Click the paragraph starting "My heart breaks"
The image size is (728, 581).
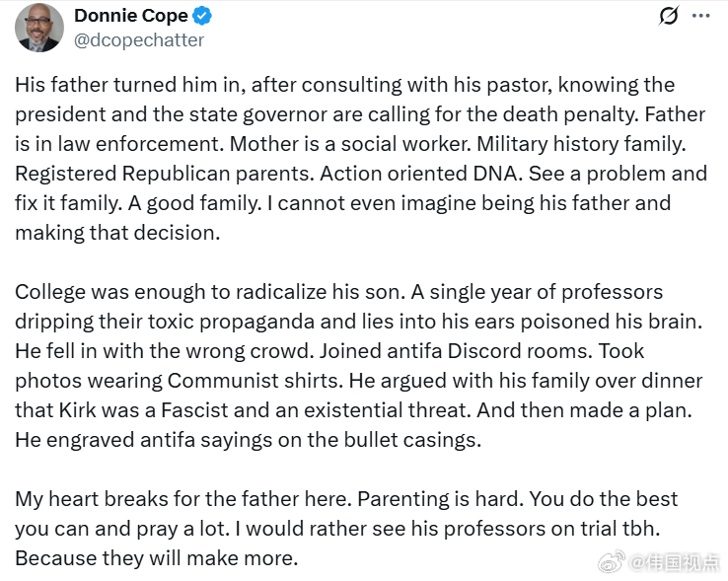[x=346, y=529]
